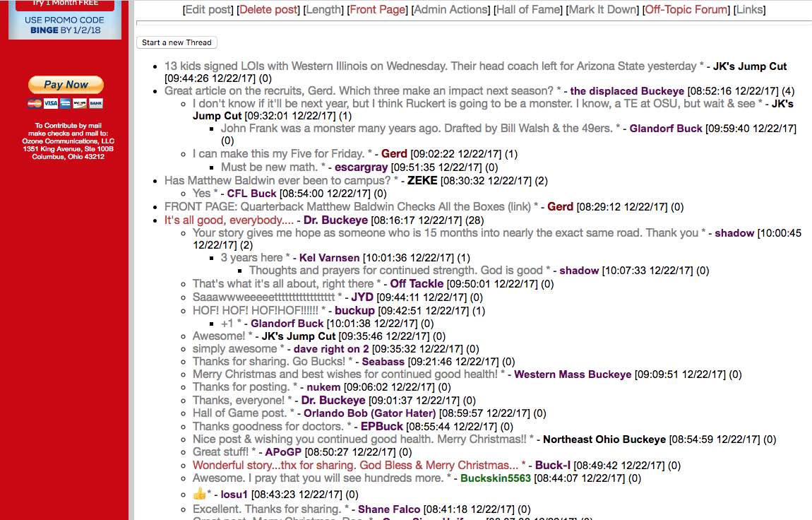This screenshot has height=520, width=812.
Task: View JYD's user profile
Action: tap(362, 297)
